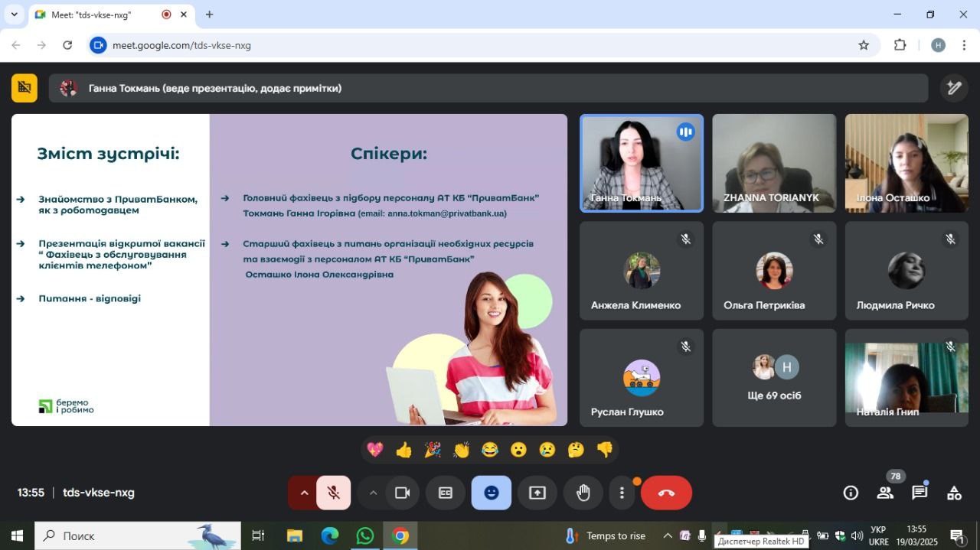Select Ганна Токмань video tile

click(642, 163)
